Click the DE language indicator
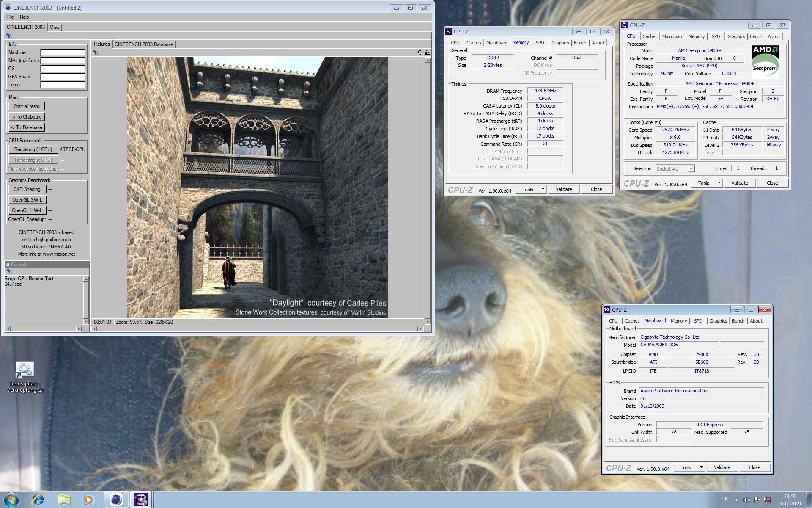Image resolution: width=812 pixels, height=508 pixels. coord(724,499)
